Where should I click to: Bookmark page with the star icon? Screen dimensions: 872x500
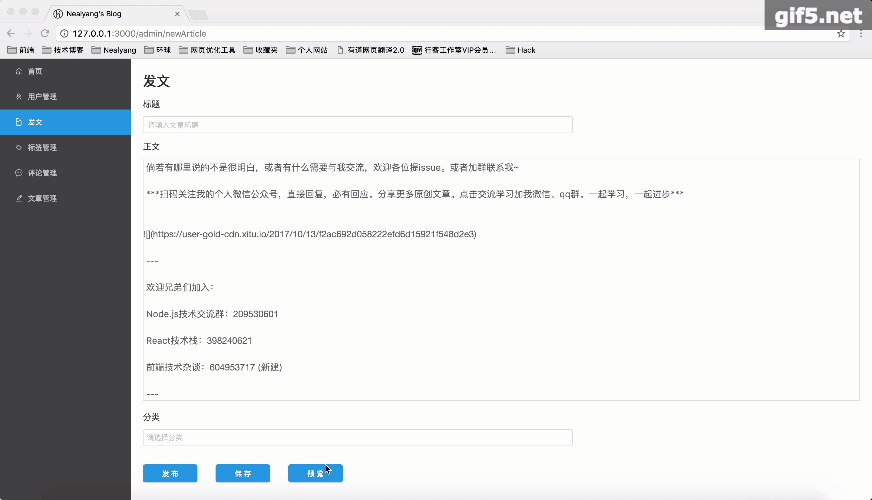[x=841, y=33]
